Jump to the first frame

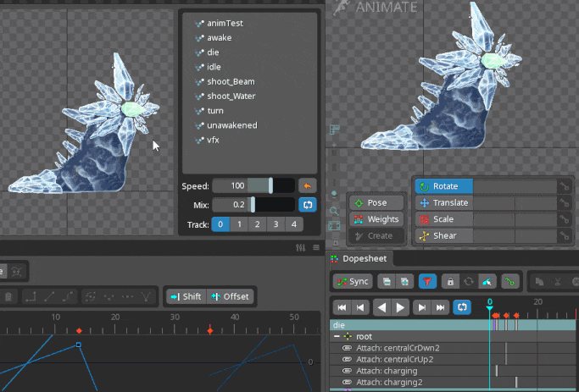342,307
